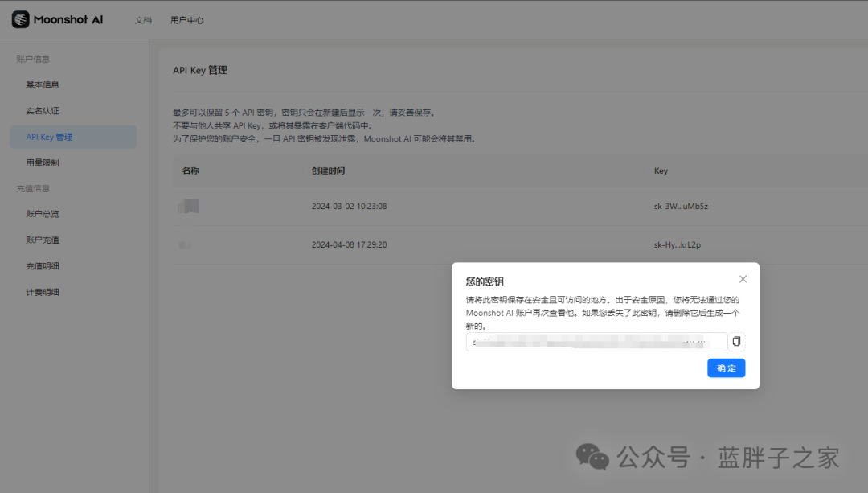Viewport: 868px width, 493px height.
Task: Click the 创建时间 column header
Action: click(x=328, y=170)
